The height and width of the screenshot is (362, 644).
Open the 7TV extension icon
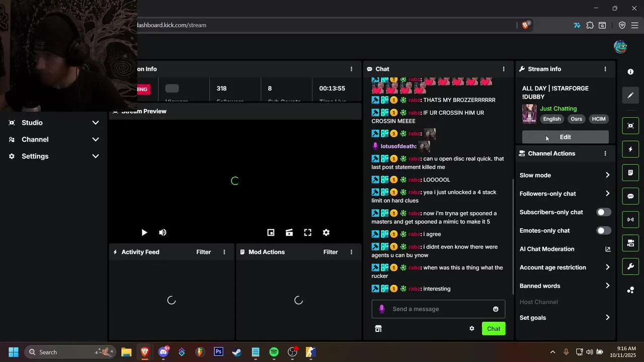coord(577,25)
